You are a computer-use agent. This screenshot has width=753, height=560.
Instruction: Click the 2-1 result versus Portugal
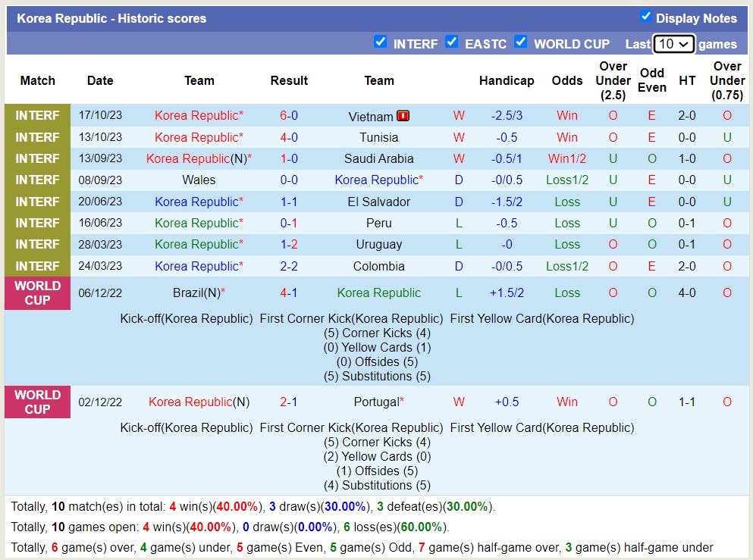[289, 402]
